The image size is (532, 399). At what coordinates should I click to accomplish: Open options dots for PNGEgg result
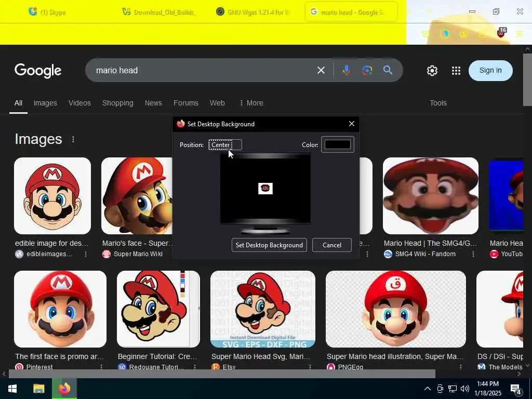460,367
